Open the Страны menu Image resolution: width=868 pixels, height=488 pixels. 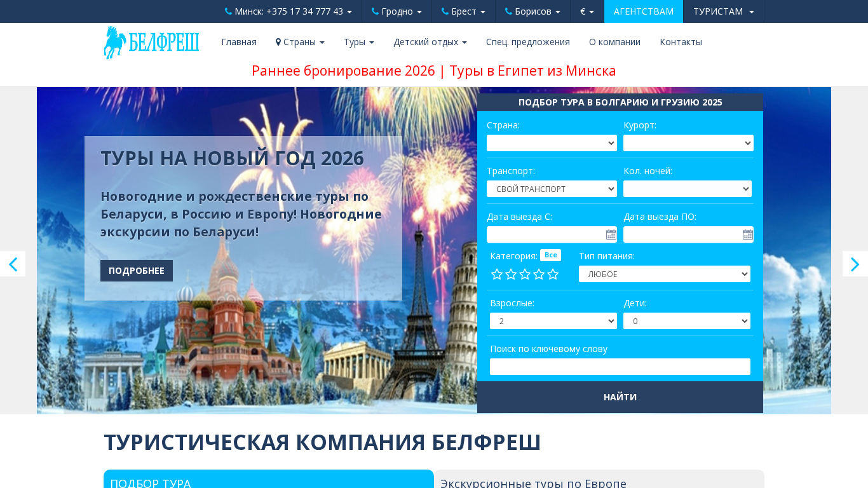click(x=300, y=42)
